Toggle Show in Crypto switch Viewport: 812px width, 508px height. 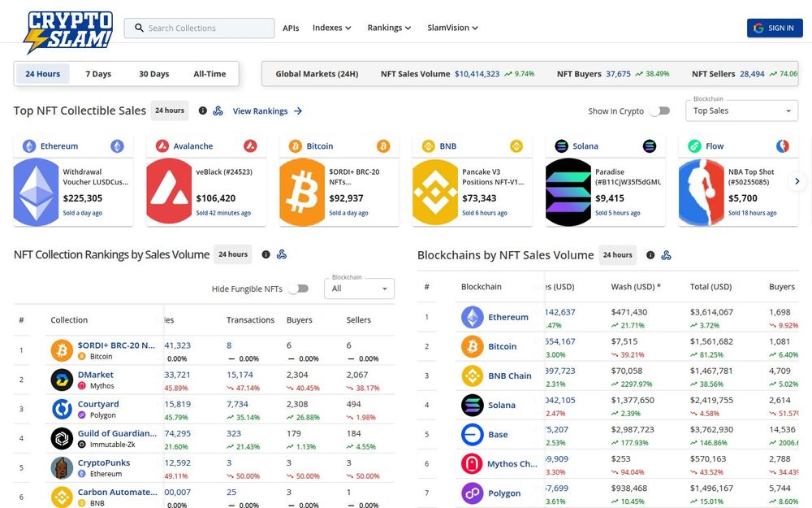659,111
